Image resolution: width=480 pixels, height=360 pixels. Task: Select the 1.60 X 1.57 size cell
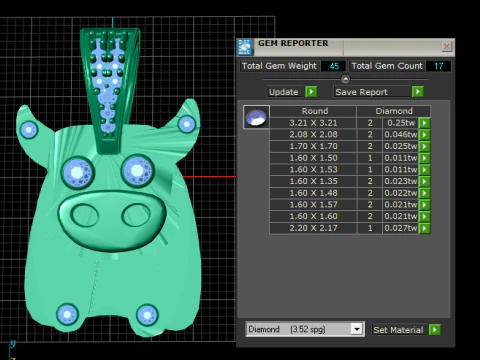(x=313, y=205)
